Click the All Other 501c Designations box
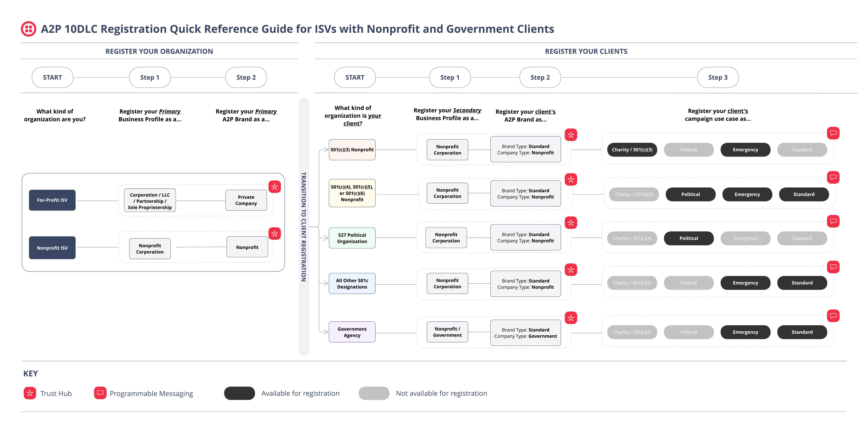868x422 pixels. click(352, 283)
